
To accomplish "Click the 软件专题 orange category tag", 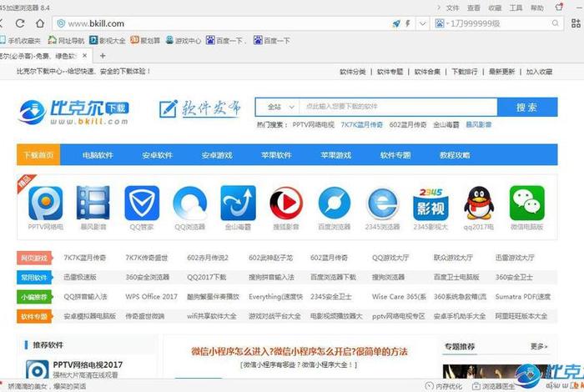I will 34,316.
